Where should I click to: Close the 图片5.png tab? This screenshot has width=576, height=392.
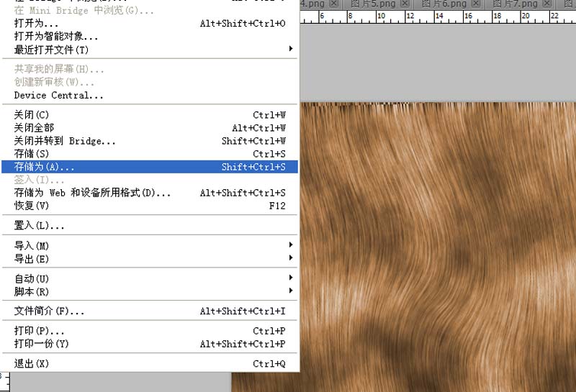405,4
